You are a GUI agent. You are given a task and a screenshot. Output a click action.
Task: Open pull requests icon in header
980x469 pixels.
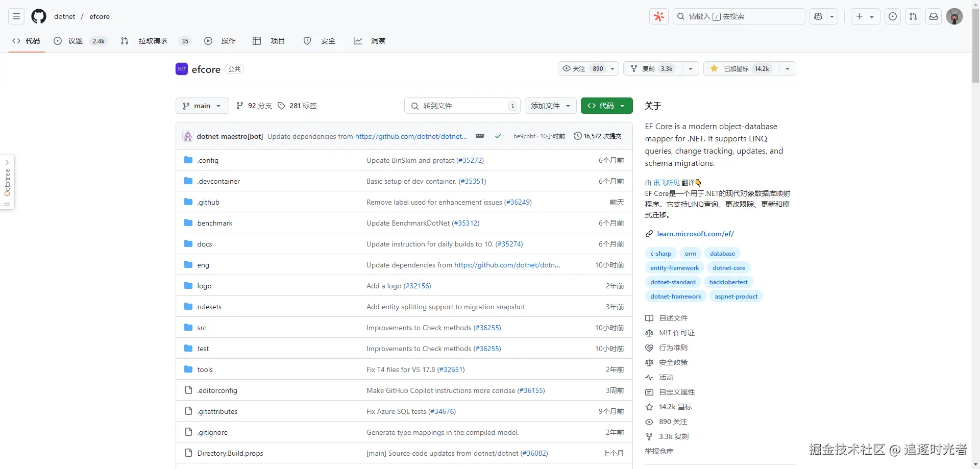[x=913, y=16]
